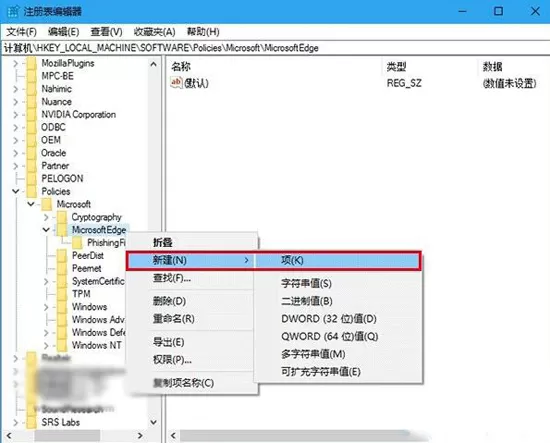Select 多字符串值(M) in the submenu
This screenshot has height=443, width=550.
(x=337, y=354)
